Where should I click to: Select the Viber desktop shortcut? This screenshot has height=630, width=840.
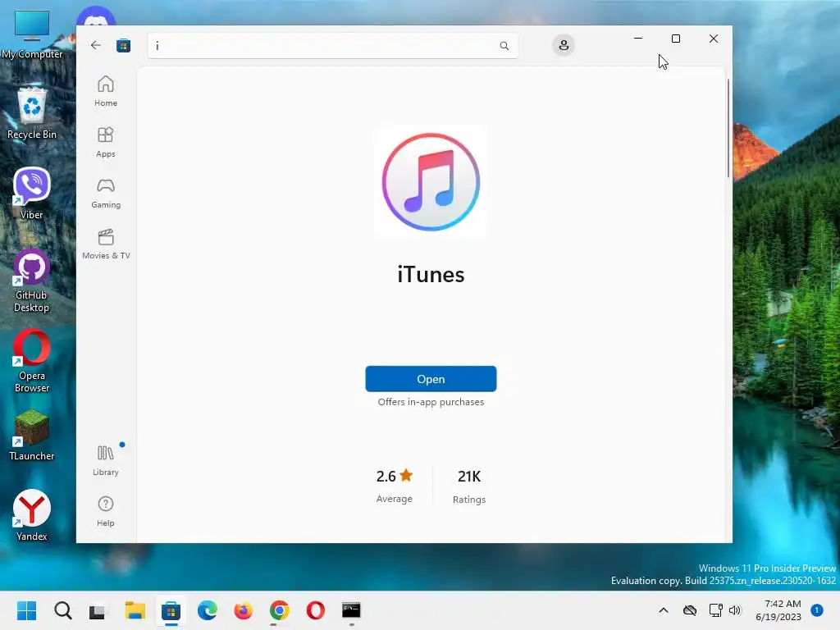[x=32, y=193]
